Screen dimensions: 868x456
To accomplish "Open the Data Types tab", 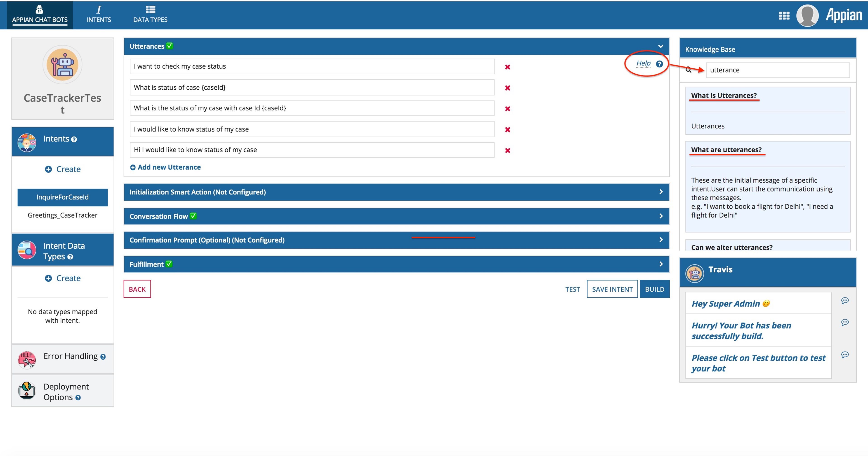I will (x=150, y=15).
